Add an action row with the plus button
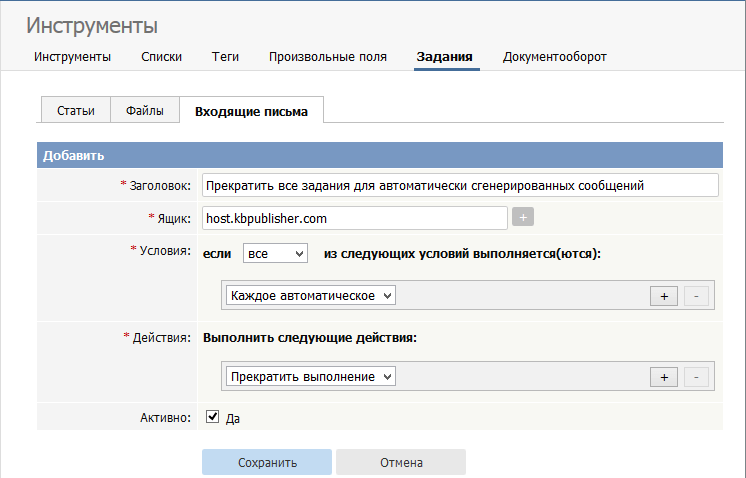 pos(664,377)
